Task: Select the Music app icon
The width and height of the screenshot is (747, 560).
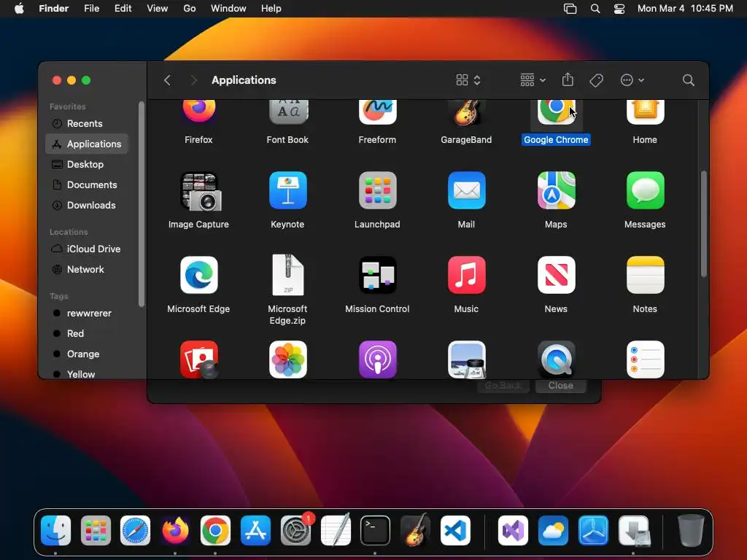Action: 466,275
